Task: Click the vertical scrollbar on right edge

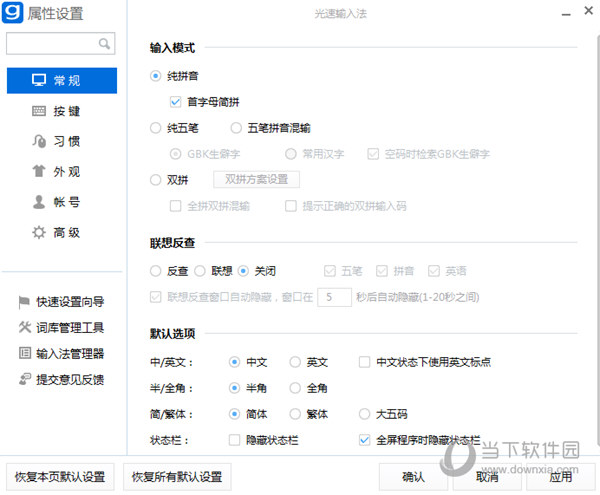Action: tap(598, 240)
